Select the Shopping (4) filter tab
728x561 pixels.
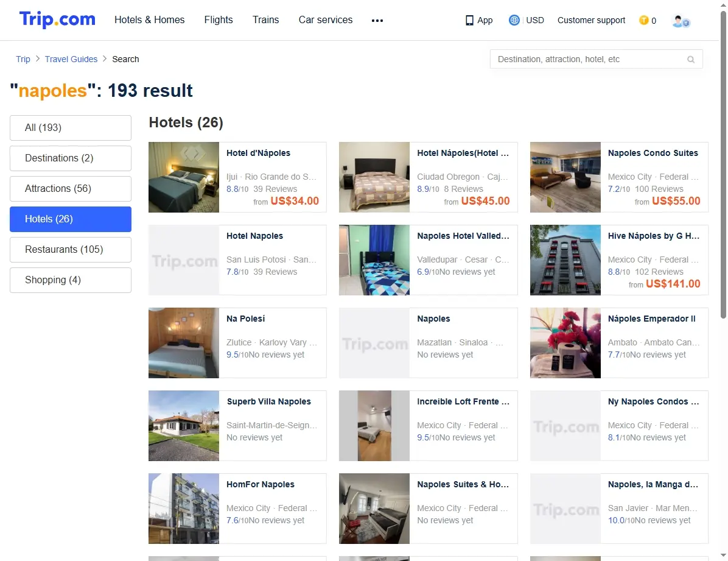pyautogui.click(x=71, y=280)
